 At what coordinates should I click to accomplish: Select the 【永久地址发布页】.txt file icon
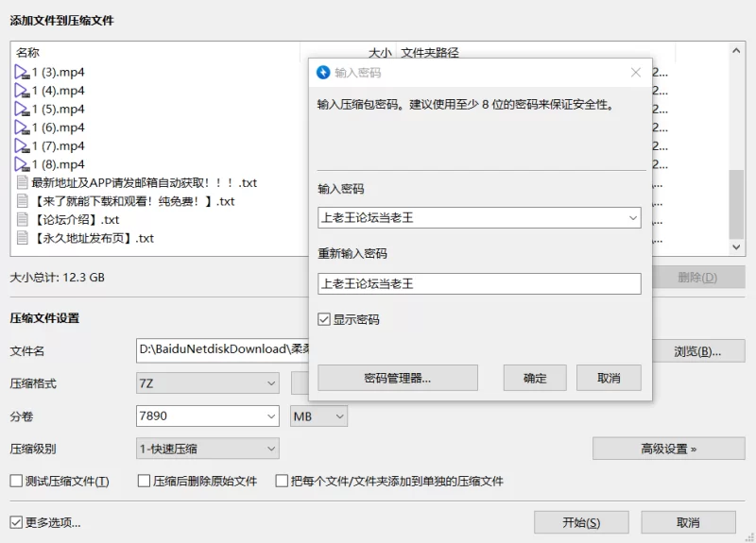[22, 238]
